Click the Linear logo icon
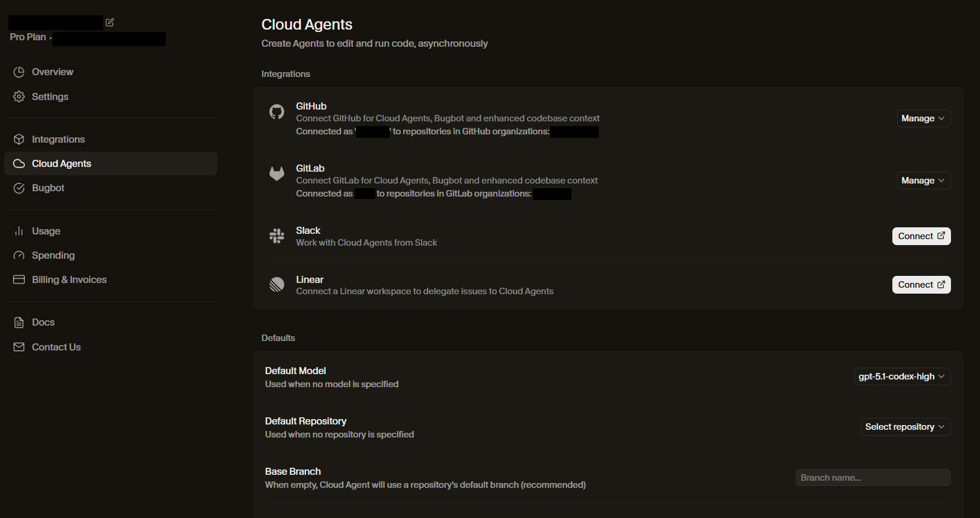 [x=277, y=285]
